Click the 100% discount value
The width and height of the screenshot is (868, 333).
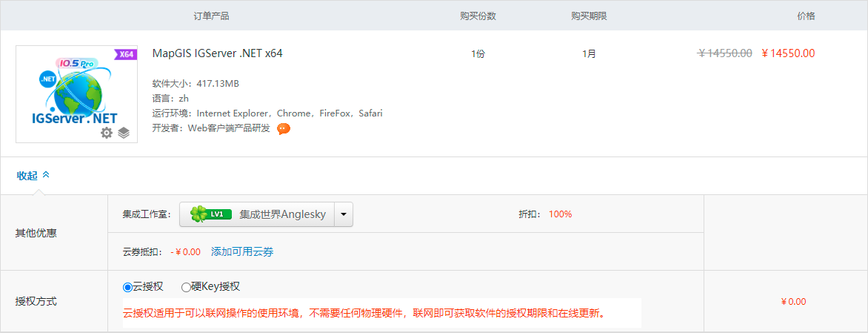pyautogui.click(x=560, y=214)
